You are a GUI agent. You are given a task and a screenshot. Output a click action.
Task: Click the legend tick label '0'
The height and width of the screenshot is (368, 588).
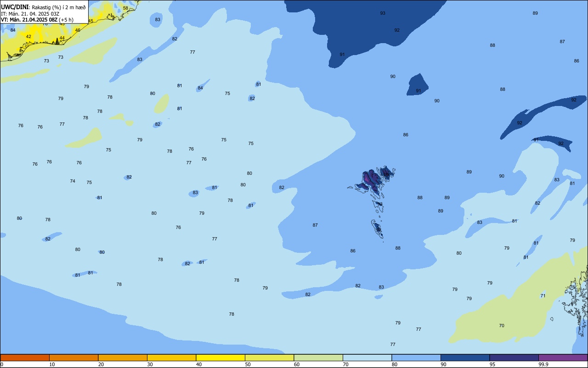tap(2, 364)
